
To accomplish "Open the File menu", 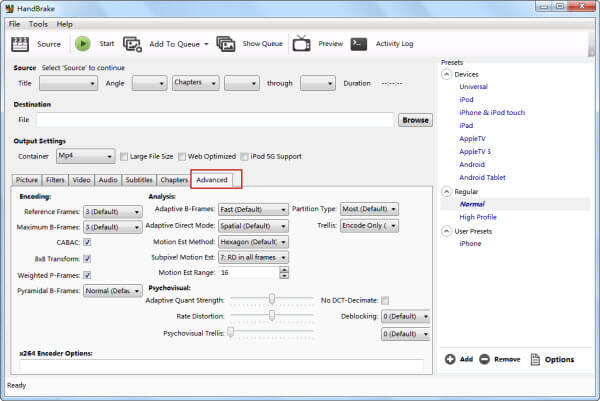I will click(x=15, y=24).
